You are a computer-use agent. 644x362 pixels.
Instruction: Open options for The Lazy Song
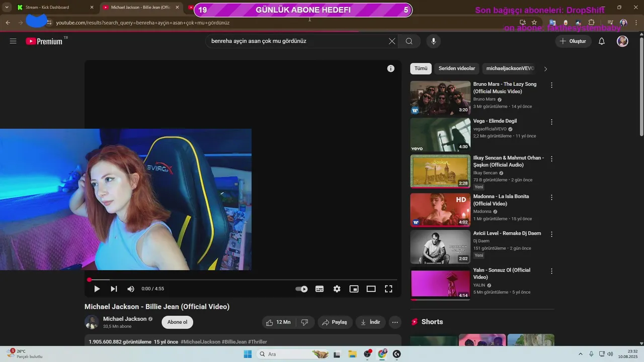551,85
